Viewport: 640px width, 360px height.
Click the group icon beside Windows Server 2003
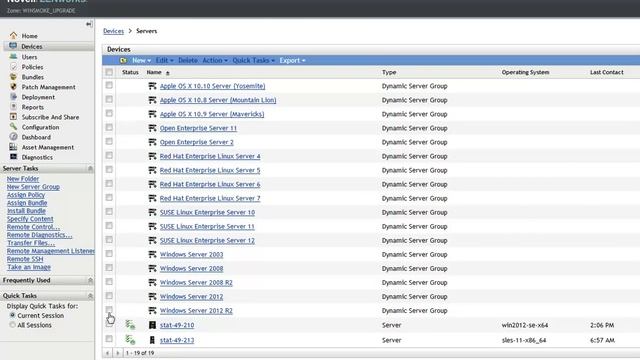click(x=152, y=254)
